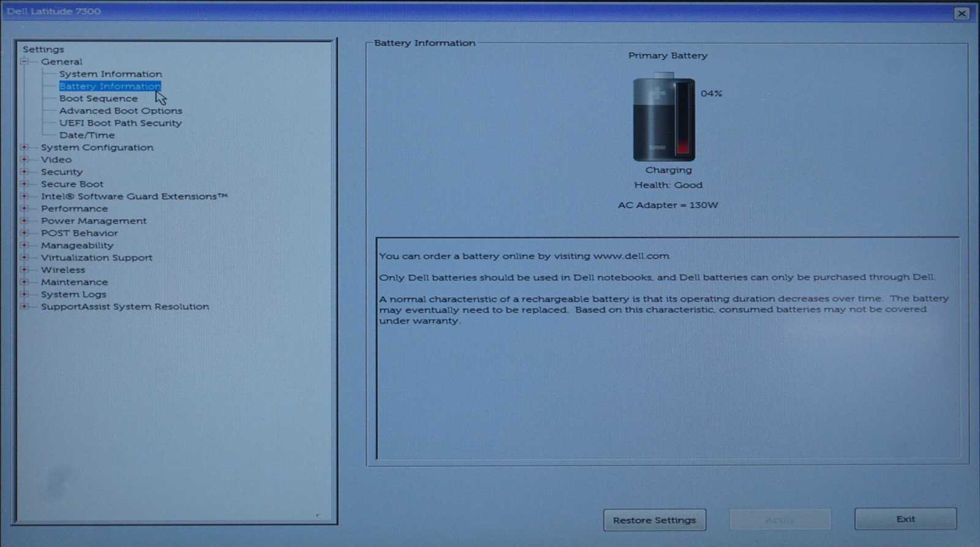Image resolution: width=980 pixels, height=547 pixels.
Task: Click the Restore Settings button
Action: (655, 520)
